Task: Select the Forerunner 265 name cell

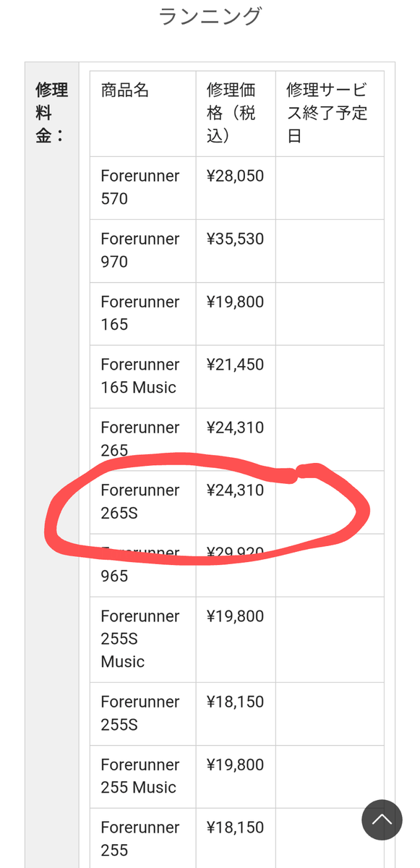Action: point(142,440)
